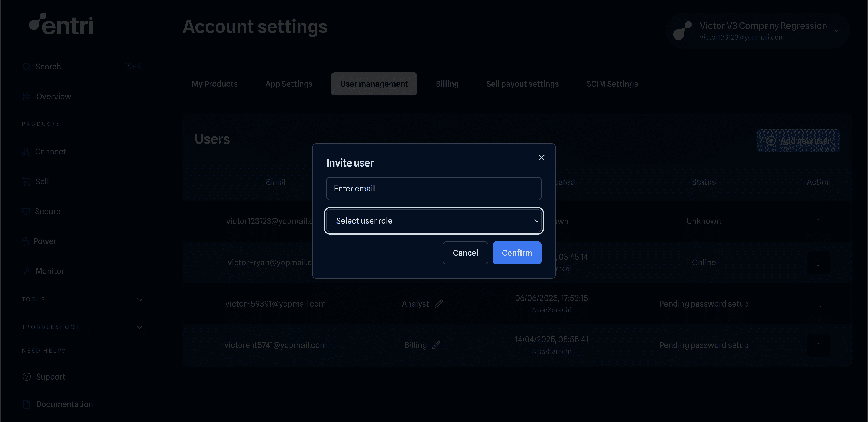The width and height of the screenshot is (868, 422).
Task: Open Overview from the sidebar grid icon
Action: coord(27,97)
